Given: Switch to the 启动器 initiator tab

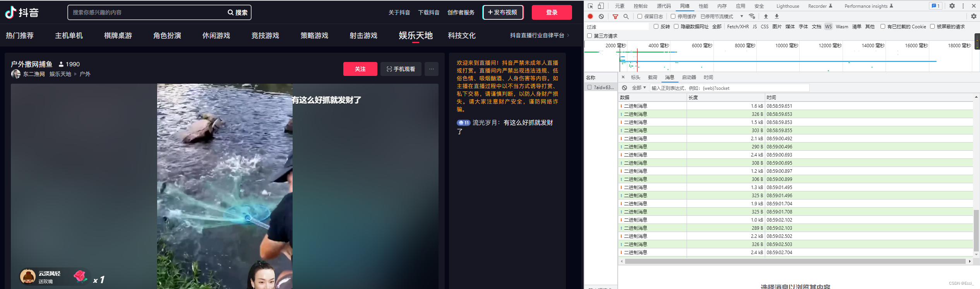Looking at the screenshot, I should point(689,77).
